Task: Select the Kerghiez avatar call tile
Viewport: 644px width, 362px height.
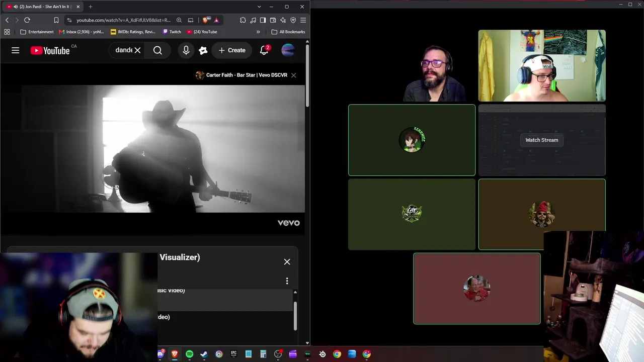Action: 412,140
